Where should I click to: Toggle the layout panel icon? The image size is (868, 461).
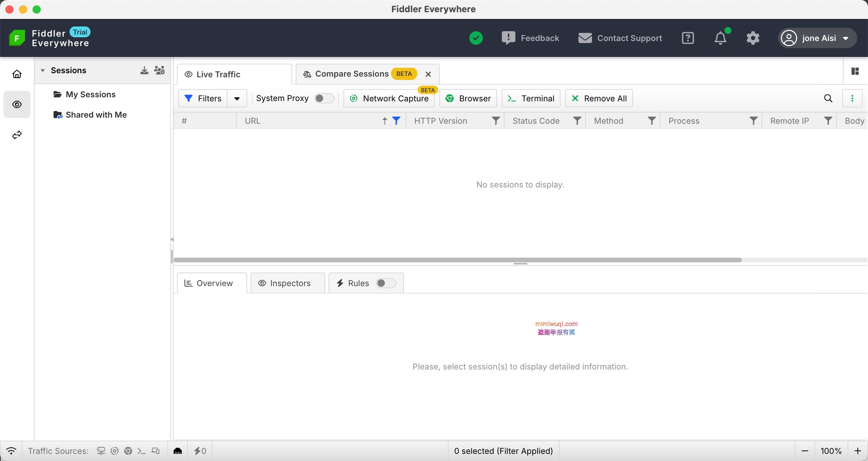[x=855, y=71]
